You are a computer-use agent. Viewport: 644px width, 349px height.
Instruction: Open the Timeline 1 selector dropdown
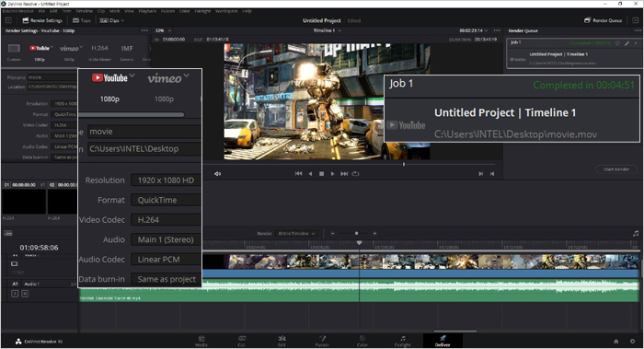pyautogui.click(x=328, y=30)
